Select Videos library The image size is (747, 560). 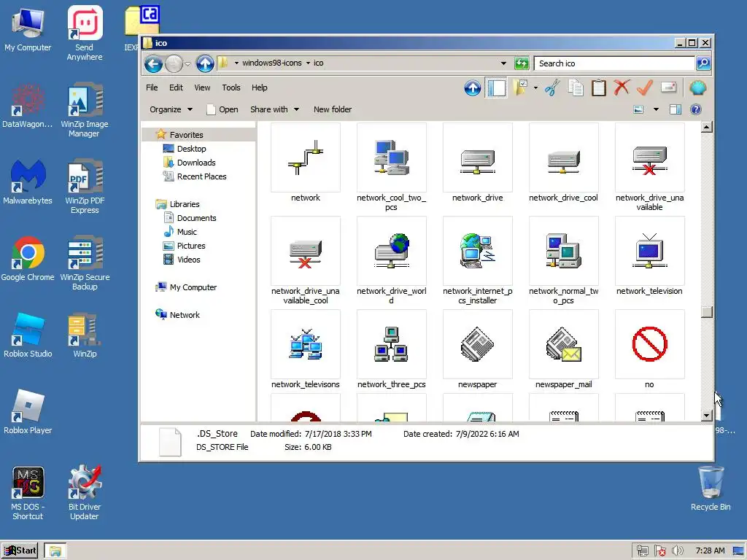pyautogui.click(x=188, y=260)
